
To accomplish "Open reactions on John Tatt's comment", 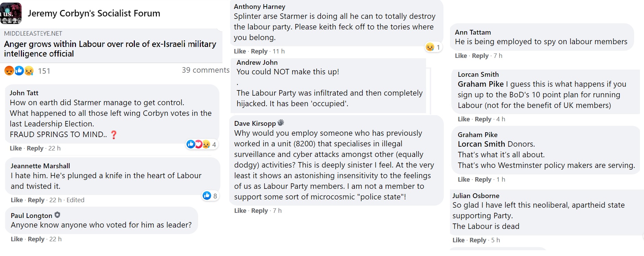I will [x=201, y=144].
